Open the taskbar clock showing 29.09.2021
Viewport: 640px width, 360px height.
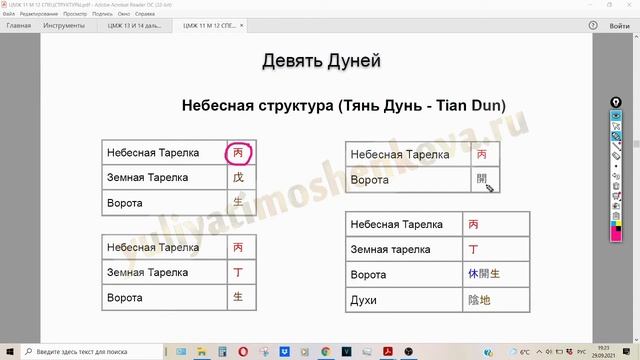(x=603, y=351)
